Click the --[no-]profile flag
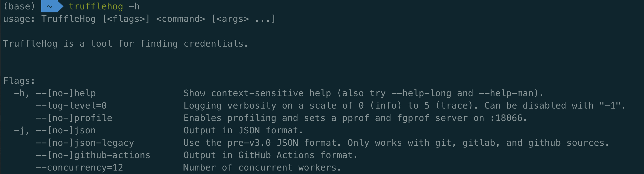Screen dimensions: 644x174 [x=74, y=118]
